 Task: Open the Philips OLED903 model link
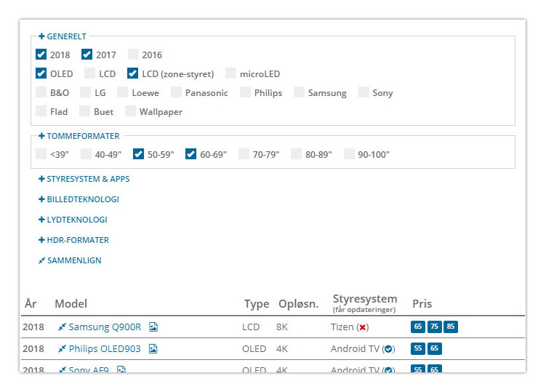(x=105, y=348)
